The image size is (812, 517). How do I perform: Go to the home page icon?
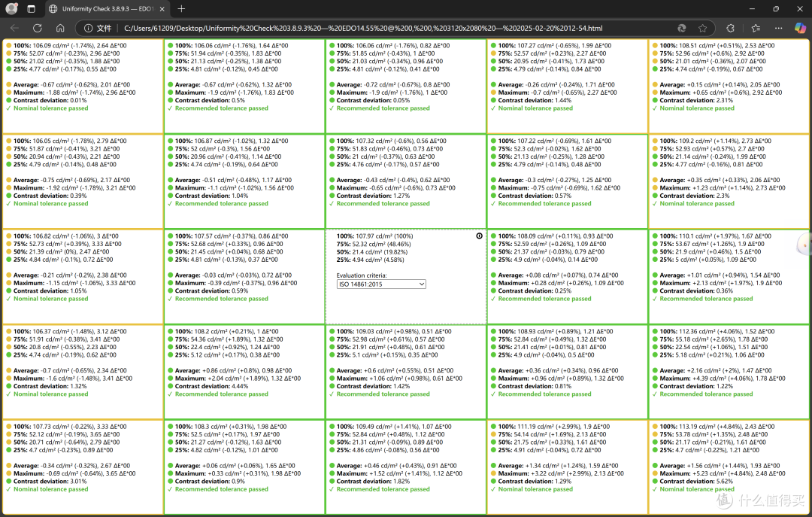click(60, 28)
